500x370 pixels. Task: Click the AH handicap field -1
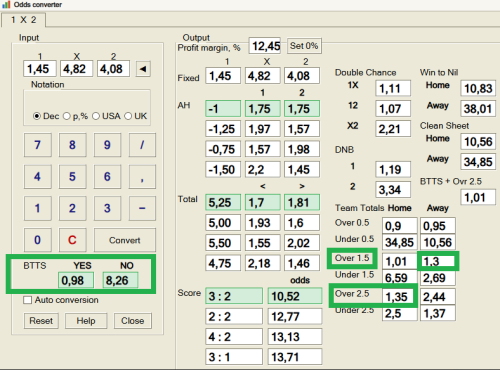tap(223, 109)
